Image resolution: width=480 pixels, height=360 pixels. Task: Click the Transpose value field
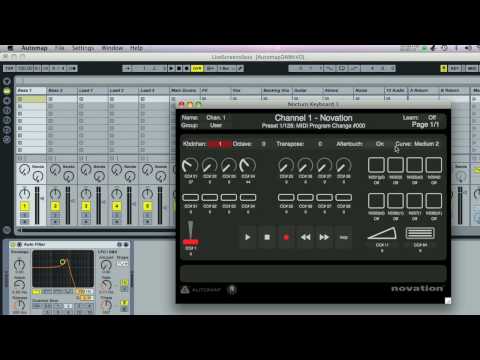(x=320, y=144)
